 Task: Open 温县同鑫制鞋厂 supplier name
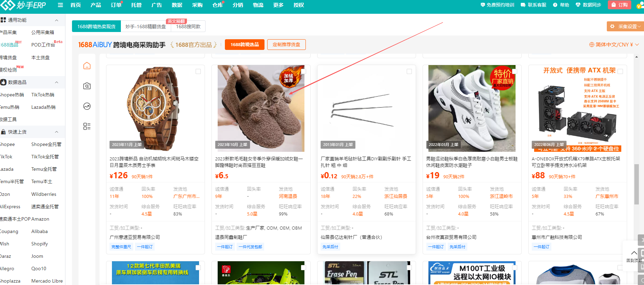(x=231, y=237)
